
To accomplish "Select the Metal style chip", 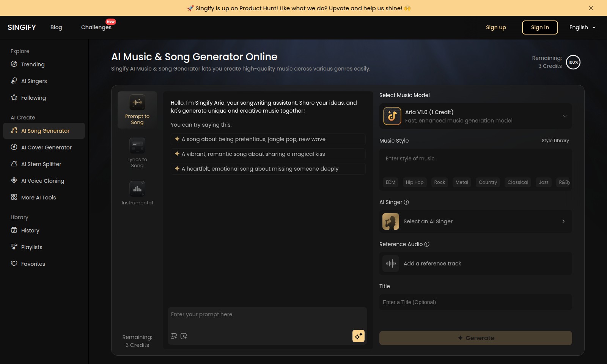I will click(462, 182).
